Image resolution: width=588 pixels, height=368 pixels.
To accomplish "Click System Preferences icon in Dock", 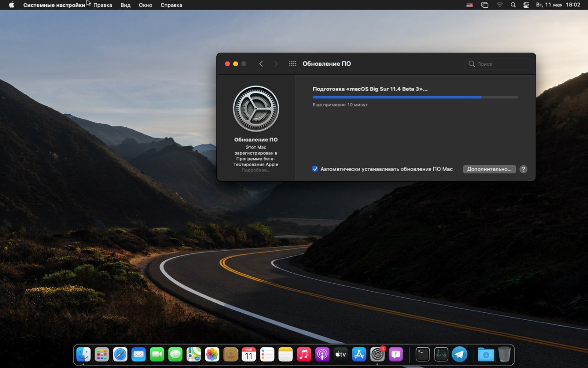I will tap(377, 354).
